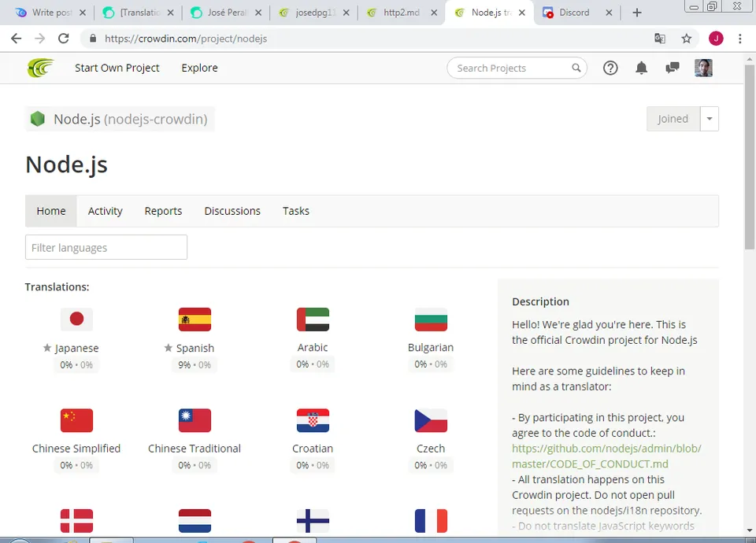This screenshot has width=756, height=543.
Task: Close the Discord browser tab
Action: click(x=609, y=13)
